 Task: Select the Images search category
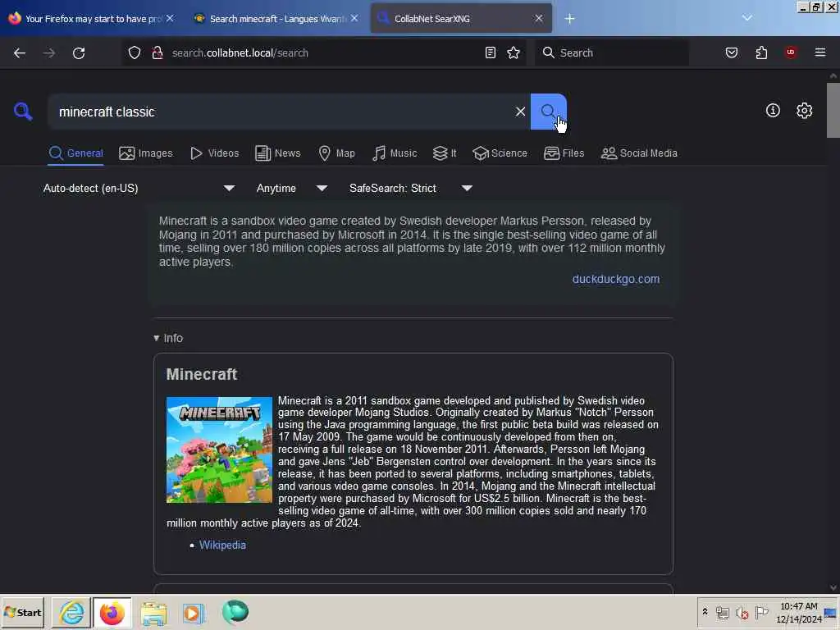(146, 153)
